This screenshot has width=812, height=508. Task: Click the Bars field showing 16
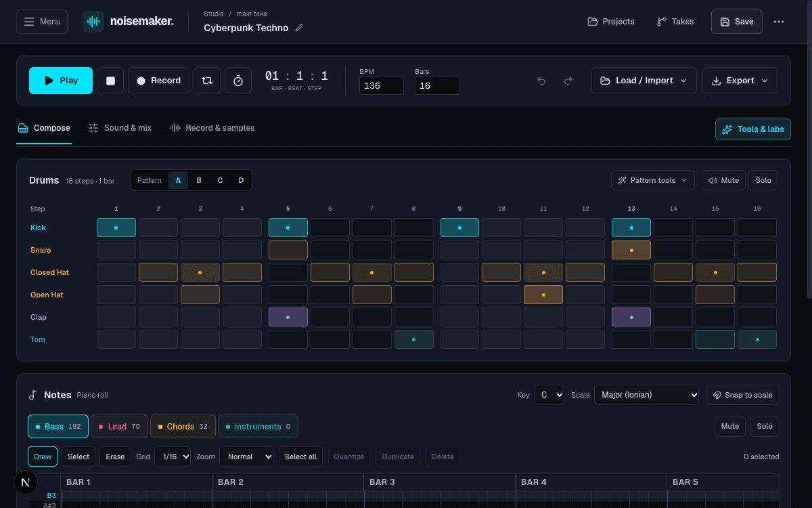point(437,86)
